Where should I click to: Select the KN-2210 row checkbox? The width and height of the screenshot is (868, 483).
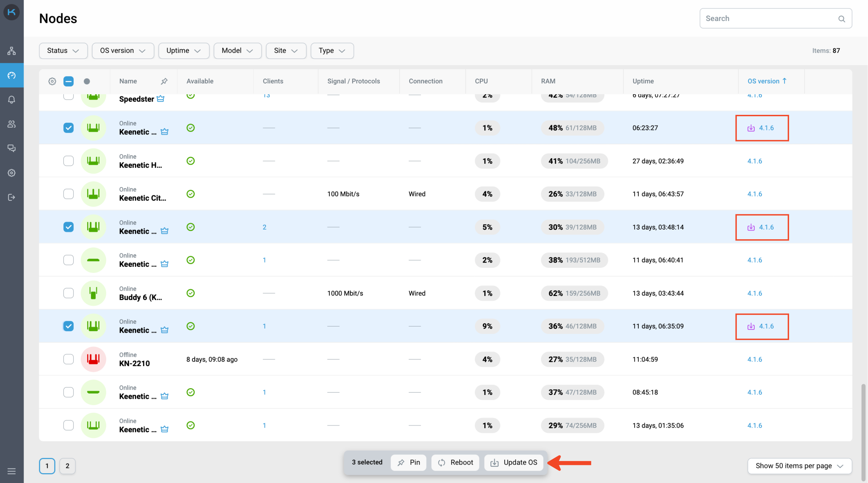(68, 359)
